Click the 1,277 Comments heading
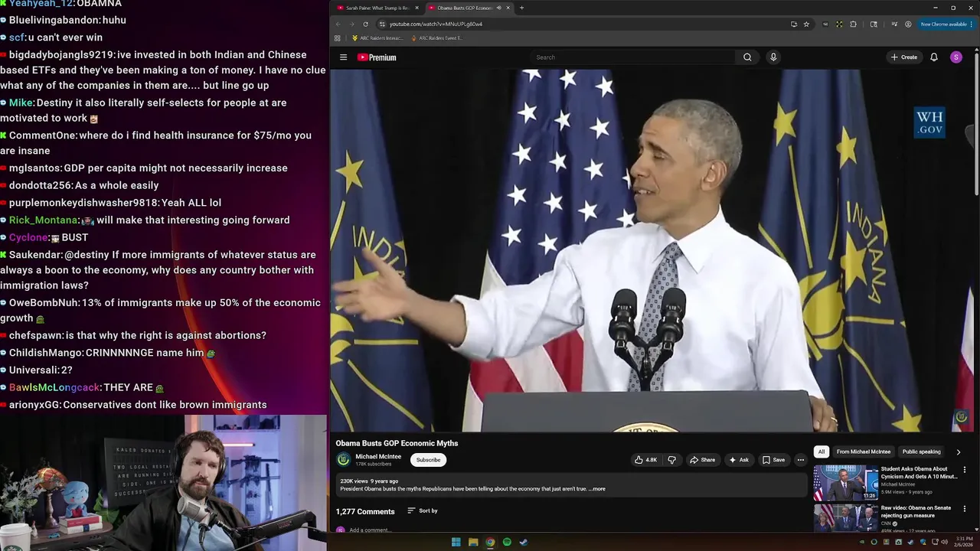This screenshot has width=980, height=551. click(365, 511)
